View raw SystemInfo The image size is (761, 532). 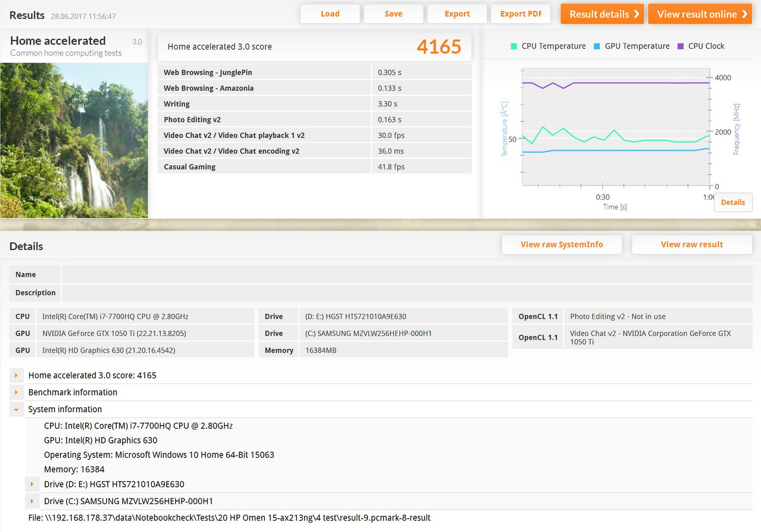pos(562,244)
